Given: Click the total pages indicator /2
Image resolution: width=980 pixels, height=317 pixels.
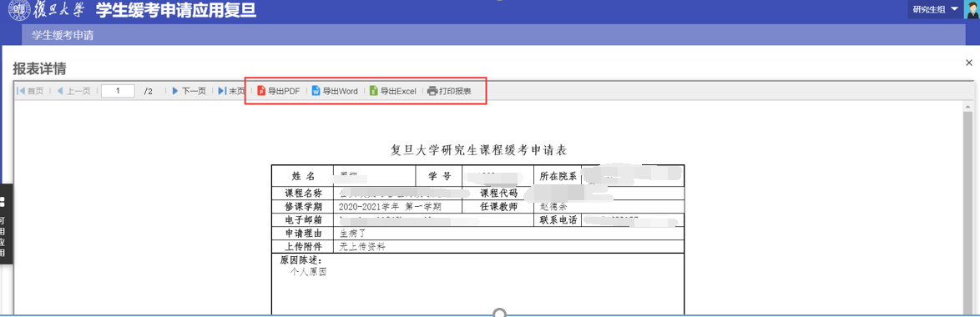Looking at the screenshot, I should point(148,91).
